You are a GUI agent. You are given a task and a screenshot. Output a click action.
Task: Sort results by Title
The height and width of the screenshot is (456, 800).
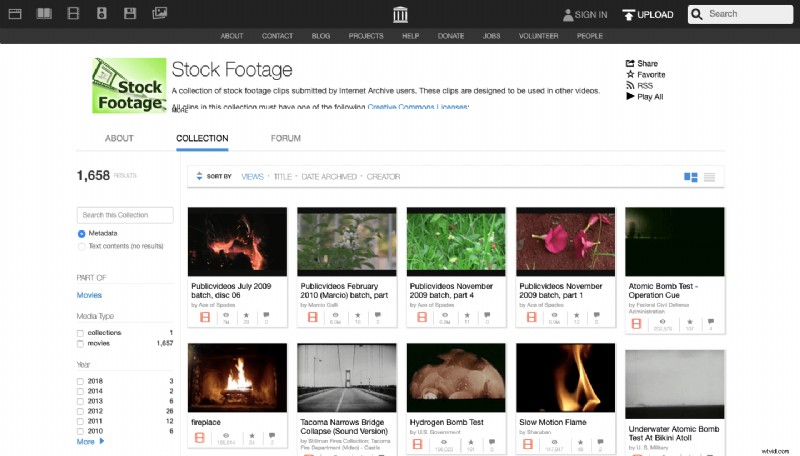coord(283,177)
